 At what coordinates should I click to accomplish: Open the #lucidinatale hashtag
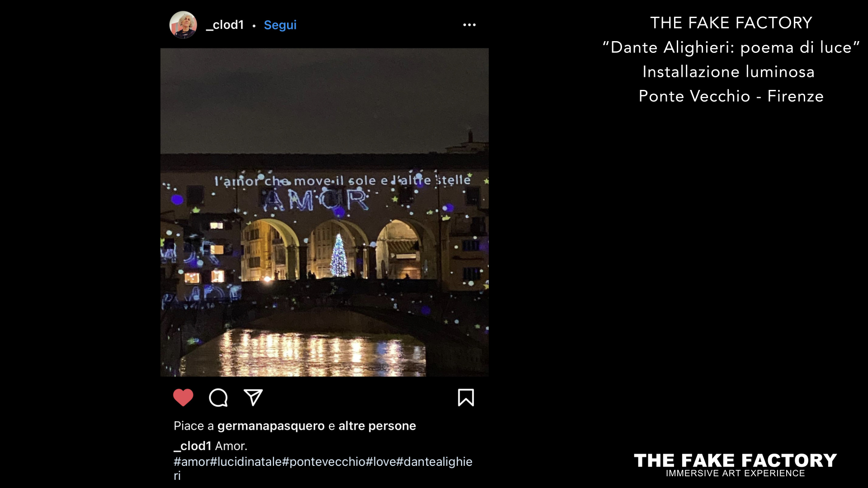[x=246, y=462]
